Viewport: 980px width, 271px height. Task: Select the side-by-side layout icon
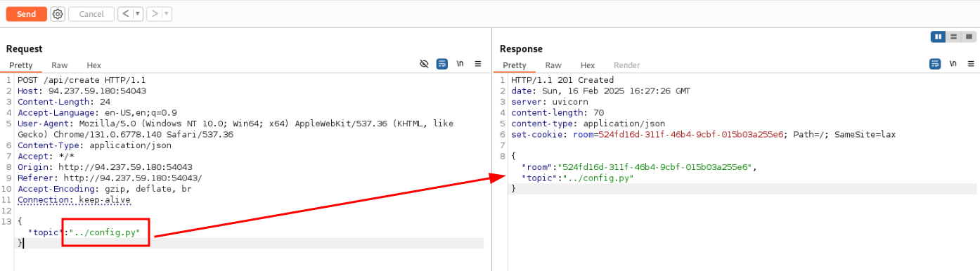pyautogui.click(x=939, y=37)
